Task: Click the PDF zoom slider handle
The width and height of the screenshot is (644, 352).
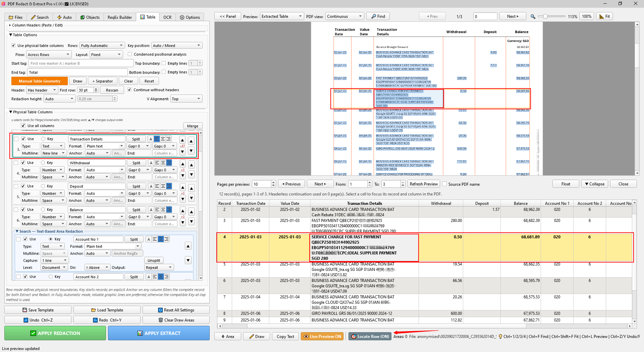Action: tap(545, 16)
